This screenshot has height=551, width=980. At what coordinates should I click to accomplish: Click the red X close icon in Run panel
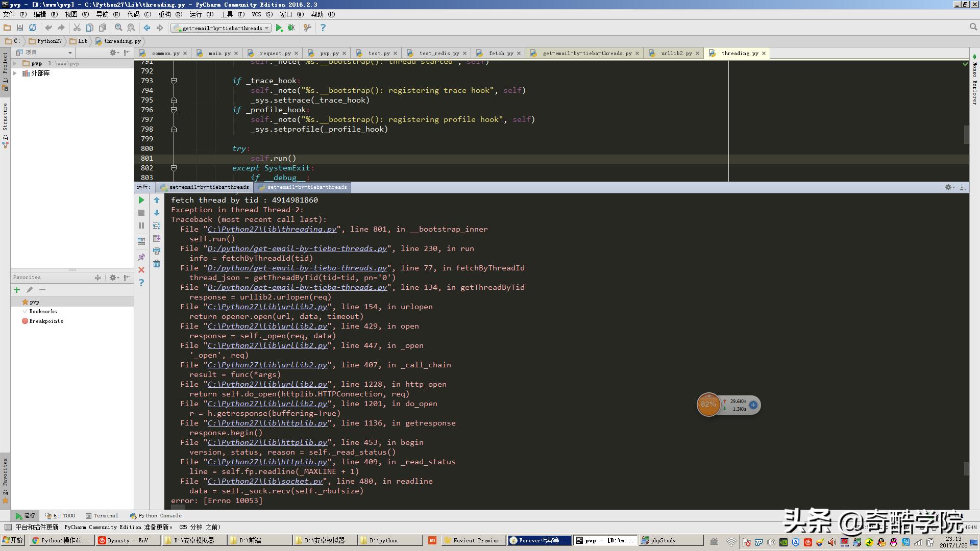(x=141, y=270)
